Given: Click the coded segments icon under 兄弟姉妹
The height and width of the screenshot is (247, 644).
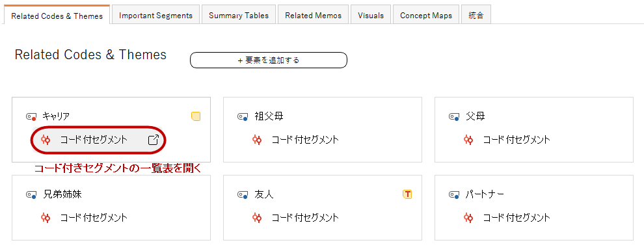Looking at the screenshot, I should pos(46,218).
